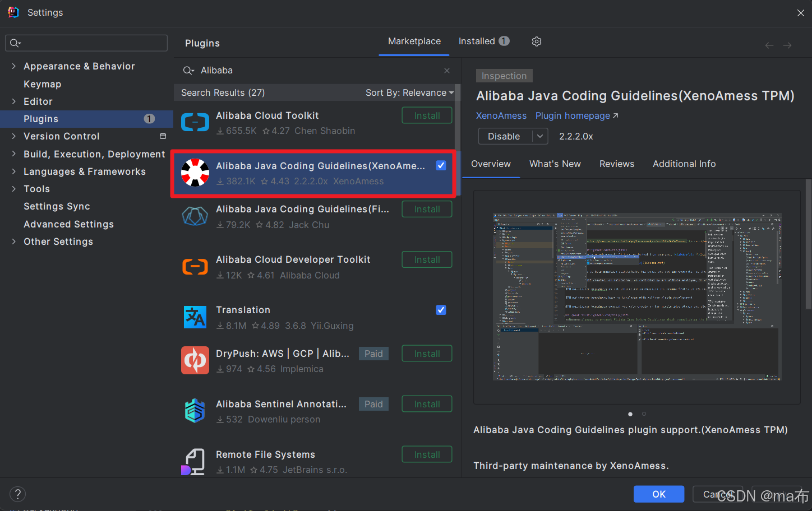Select Plugins in the settings tree
This screenshot has height=511, width=812.
[41, 119]
